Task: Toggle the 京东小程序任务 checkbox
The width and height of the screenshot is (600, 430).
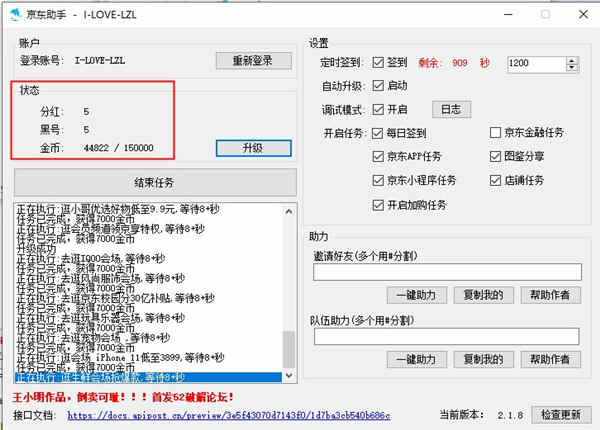Action: (378, 180)
